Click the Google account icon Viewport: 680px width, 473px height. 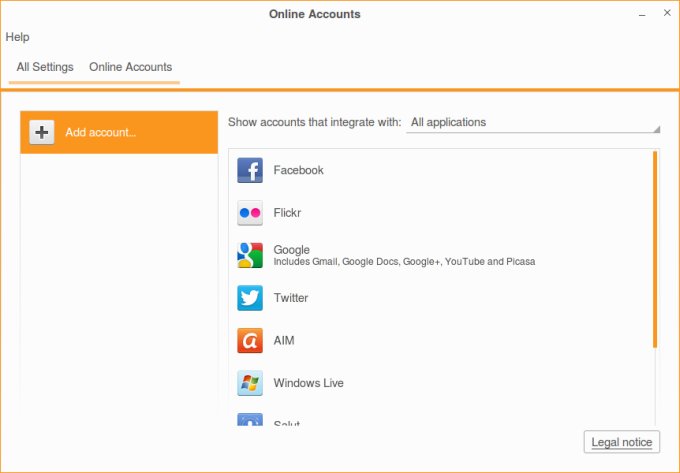click(x=250, y=255)
